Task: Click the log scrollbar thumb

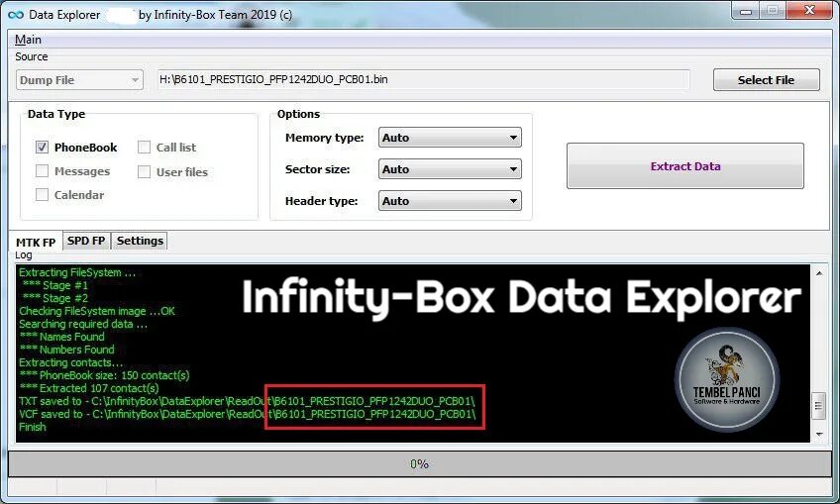Action: point(818,405)
